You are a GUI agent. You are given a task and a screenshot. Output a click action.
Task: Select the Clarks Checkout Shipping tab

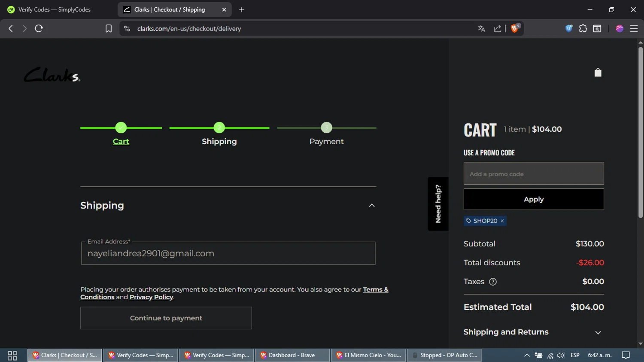[x=174, y=9]
